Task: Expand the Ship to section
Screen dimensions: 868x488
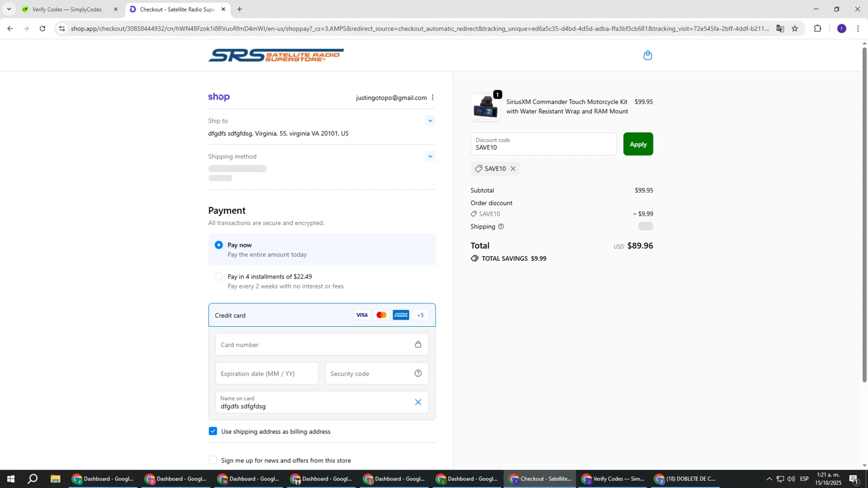Action: point(430,121)
